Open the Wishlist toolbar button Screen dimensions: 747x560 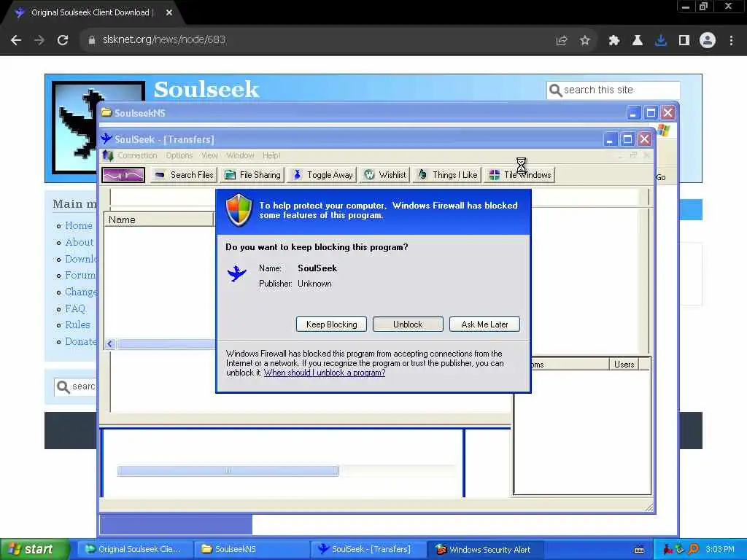point(385,175)
